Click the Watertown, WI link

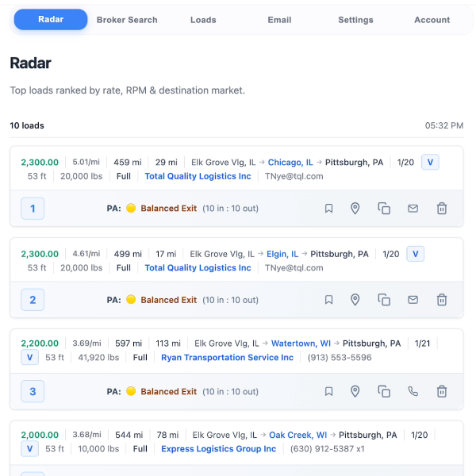301,344
